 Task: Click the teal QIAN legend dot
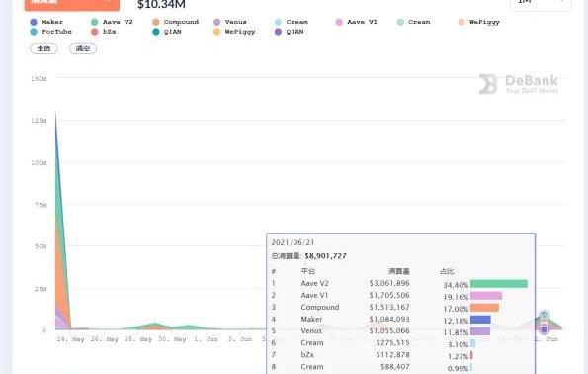[x=156, y=32]
